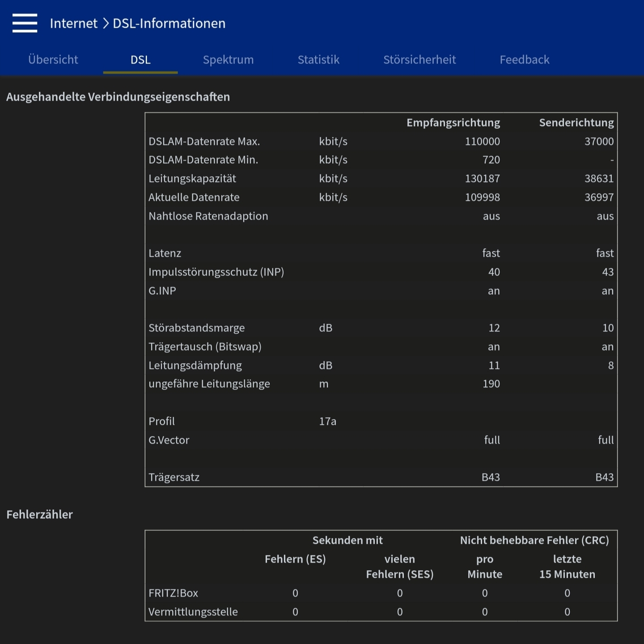Select the G.INP row label
This screenshot has width=644, height=644.
[x=162, y=291]
